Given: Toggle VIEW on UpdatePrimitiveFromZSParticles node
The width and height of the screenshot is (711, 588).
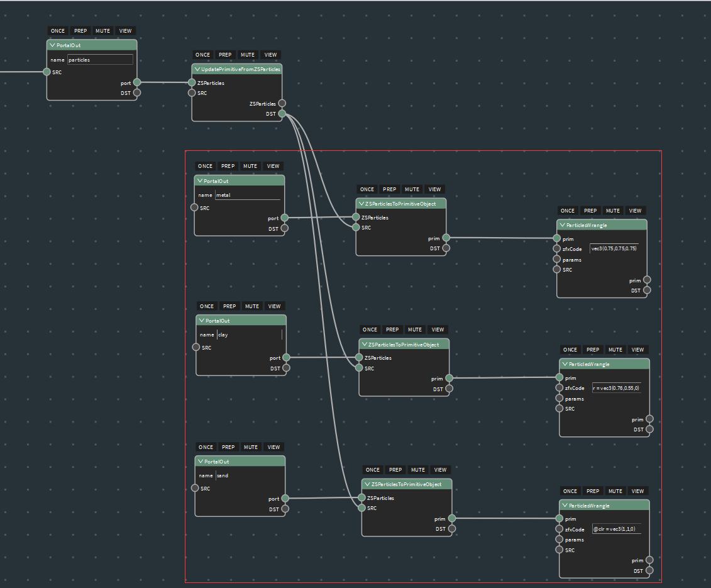Looking at the screenshot, I should tap(271, 55).
